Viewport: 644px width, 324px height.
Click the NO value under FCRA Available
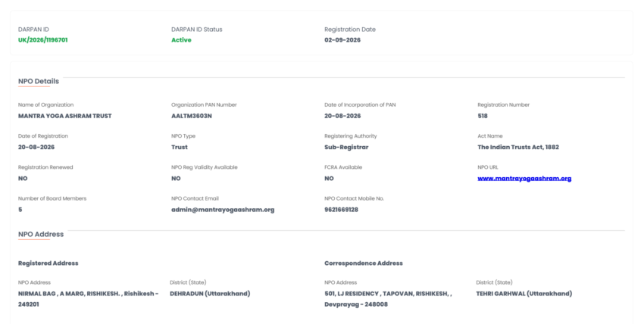pos(329,179)
